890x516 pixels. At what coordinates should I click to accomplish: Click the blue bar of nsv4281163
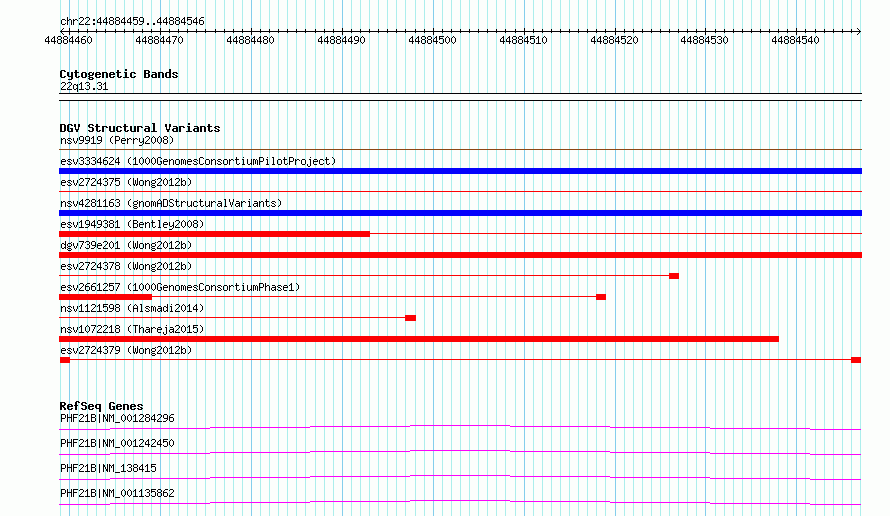coord(460,213)
